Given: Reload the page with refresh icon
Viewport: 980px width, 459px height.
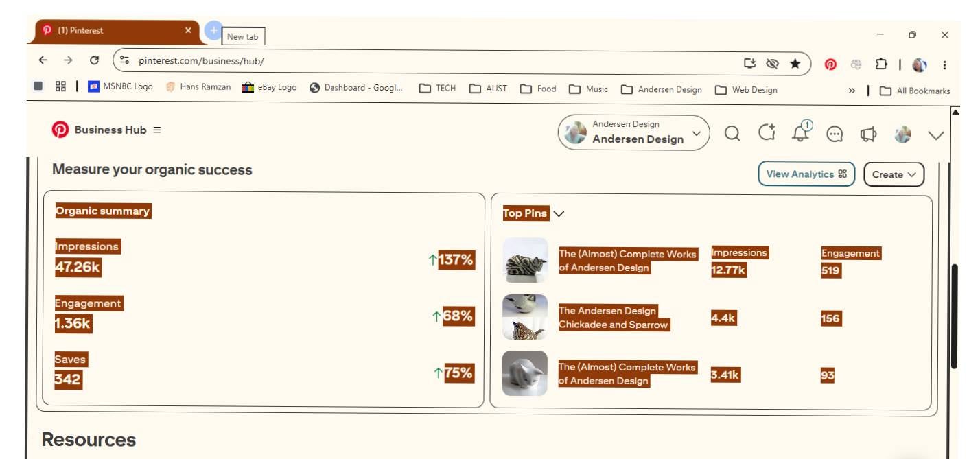Looking at the screenshot, I should pyautogui.click(x=95, y=60).
